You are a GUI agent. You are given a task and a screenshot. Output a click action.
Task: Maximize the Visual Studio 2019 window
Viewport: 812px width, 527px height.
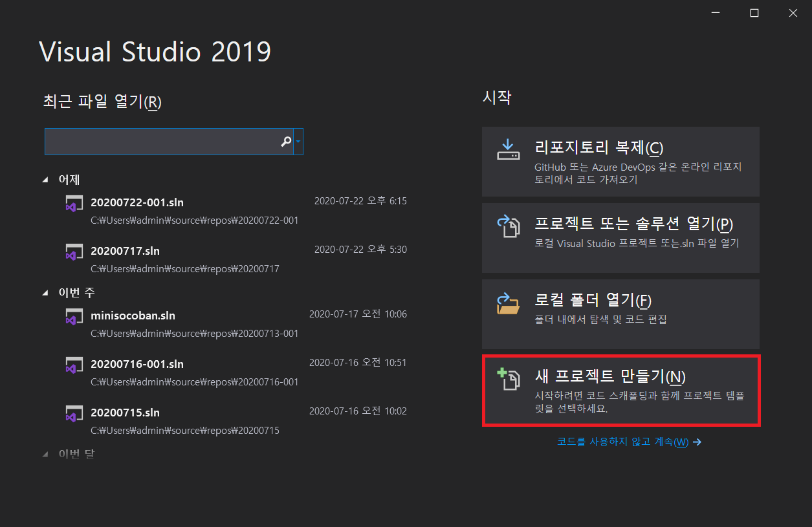point(754,13)
